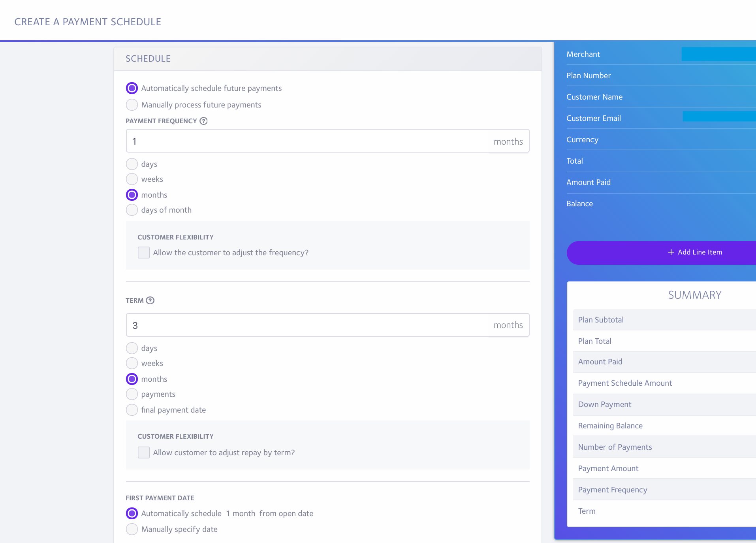756x543 pixels.
Task: Click the Currency row
Action: coord(661,140)
